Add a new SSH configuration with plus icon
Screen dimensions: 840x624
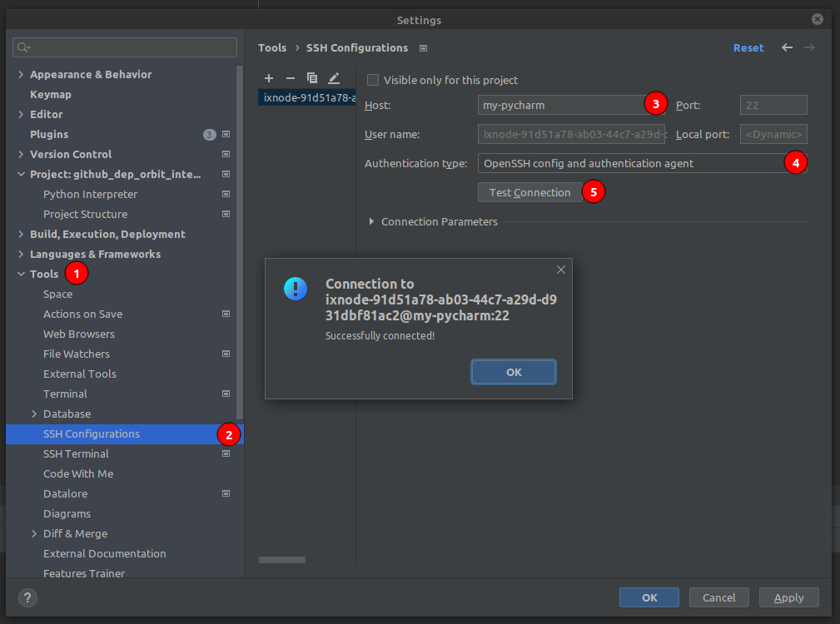click(268, 77)
